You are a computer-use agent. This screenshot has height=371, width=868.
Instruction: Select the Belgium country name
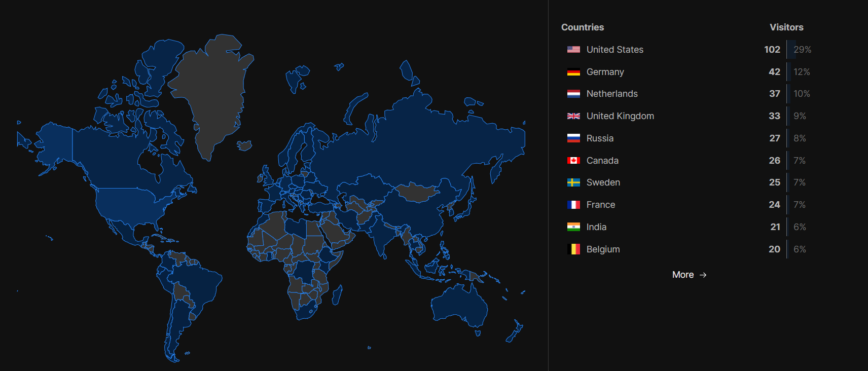pos(603,249)
